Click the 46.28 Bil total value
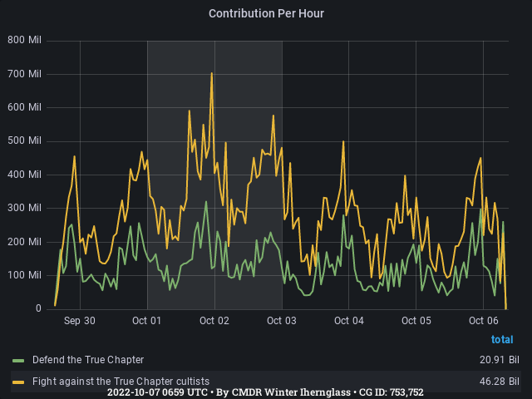This screenshot has height=399, width=532. [x=502, y=381]
